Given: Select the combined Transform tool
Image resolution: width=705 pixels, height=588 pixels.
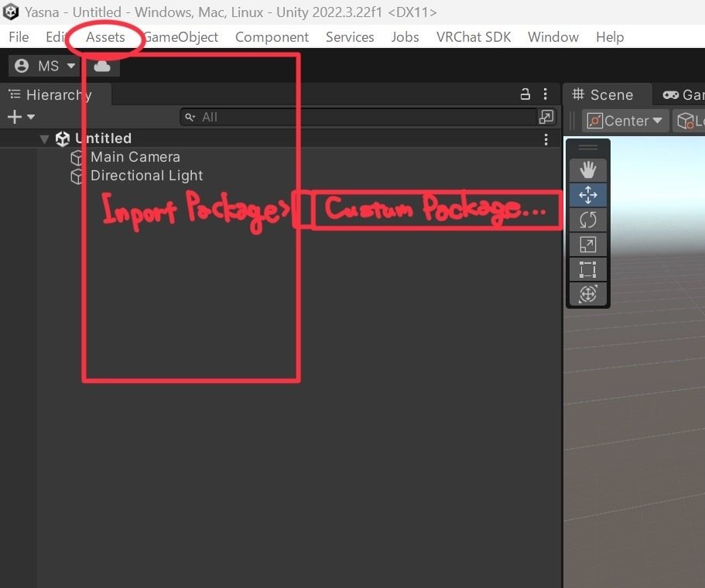Looking at the screenshot, I should click(587, 295).
